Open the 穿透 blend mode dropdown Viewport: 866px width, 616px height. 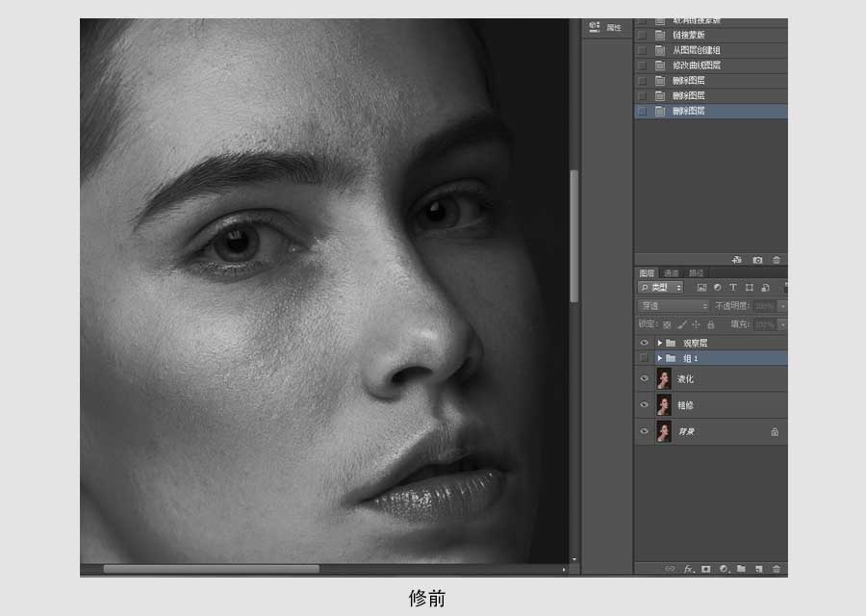674,306
